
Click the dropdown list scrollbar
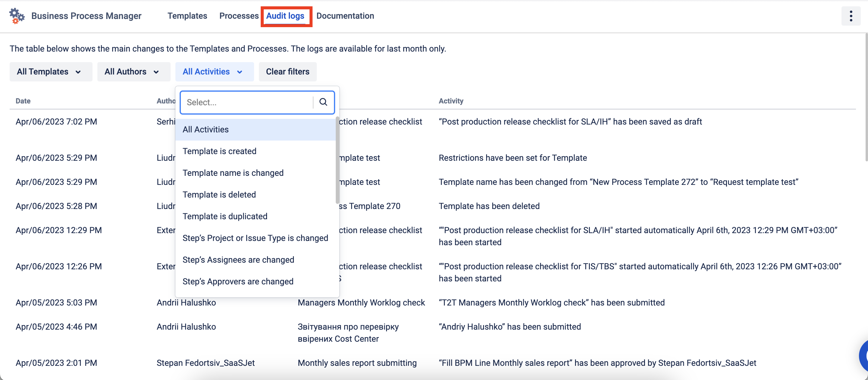(x=337, y=160)
